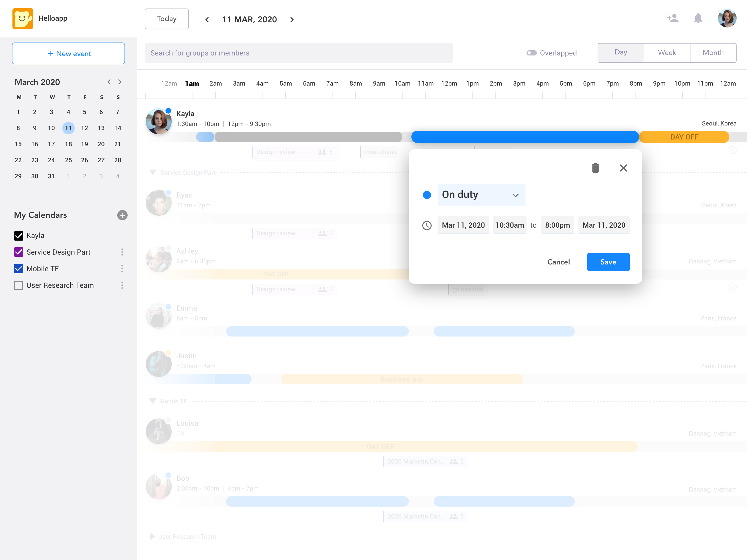
Task: Uncheck the Service Design Part calendar
Action: [x=19, y=252]
